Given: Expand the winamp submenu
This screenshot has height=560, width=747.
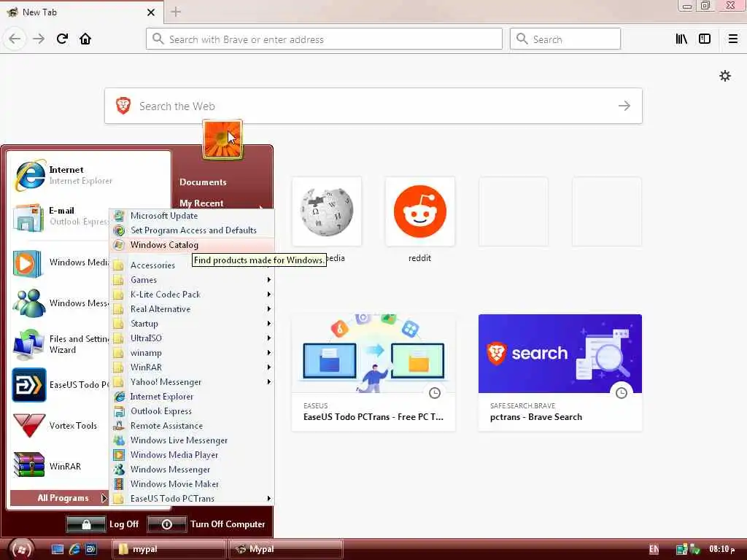Looking at the screenshot, I should pos(193,353).
